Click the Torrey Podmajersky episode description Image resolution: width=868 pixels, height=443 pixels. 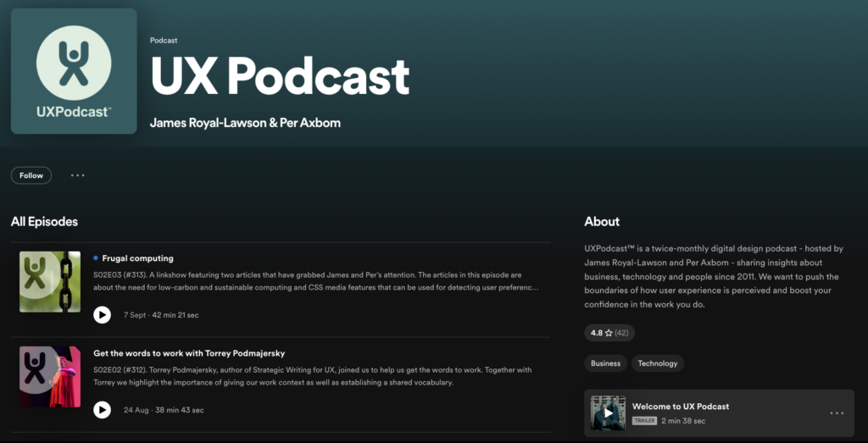[x=313, y=376]
